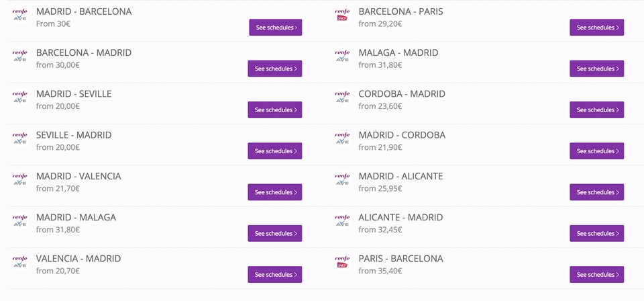644x301 pixels.
Task: Click Renfe AVE logo beside Cordoba - Madrid
Action: (342, 97)
